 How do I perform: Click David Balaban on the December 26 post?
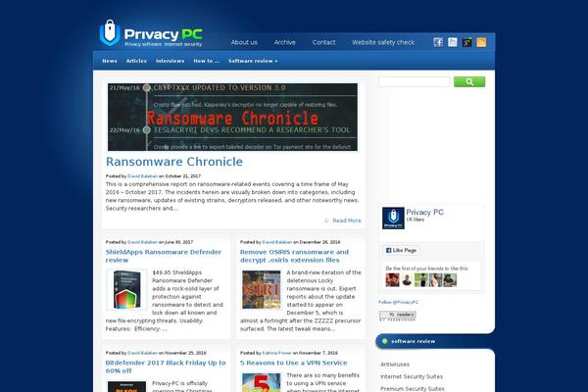(276, 242)
